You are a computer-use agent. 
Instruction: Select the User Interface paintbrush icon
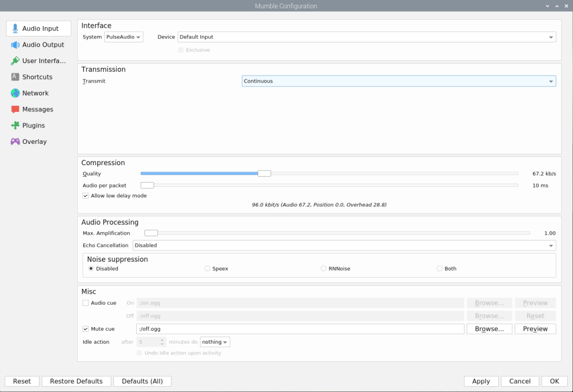tap(15, 61)
